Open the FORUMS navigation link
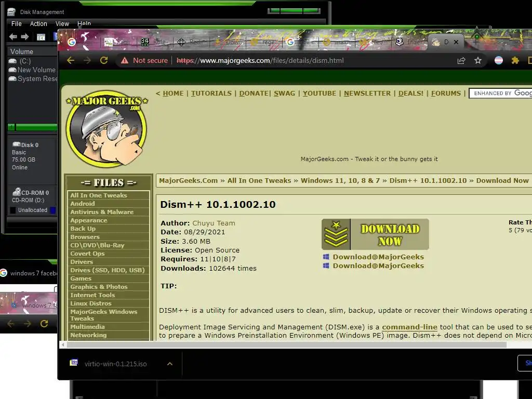Image resolution: width=532 pixels, height=399 pixels. [446, 94]
